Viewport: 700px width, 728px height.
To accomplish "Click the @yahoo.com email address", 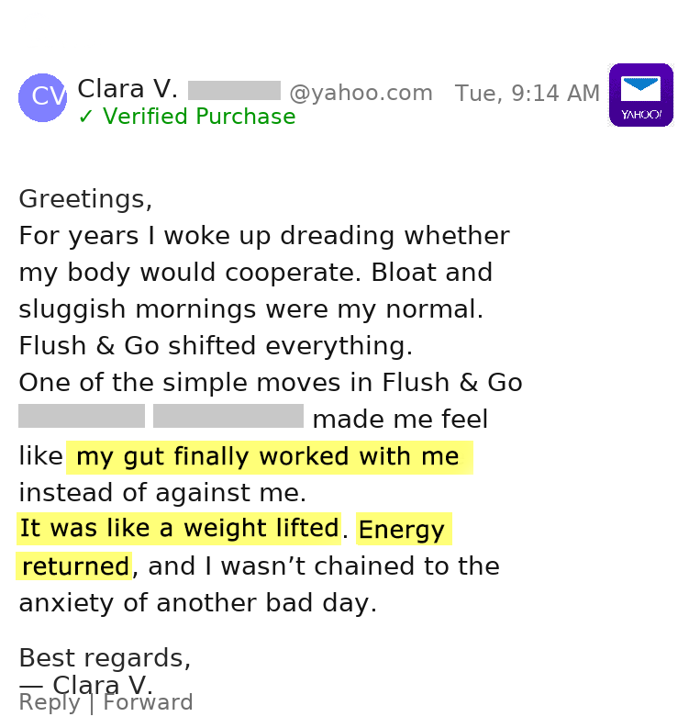I will click(361, 93).
